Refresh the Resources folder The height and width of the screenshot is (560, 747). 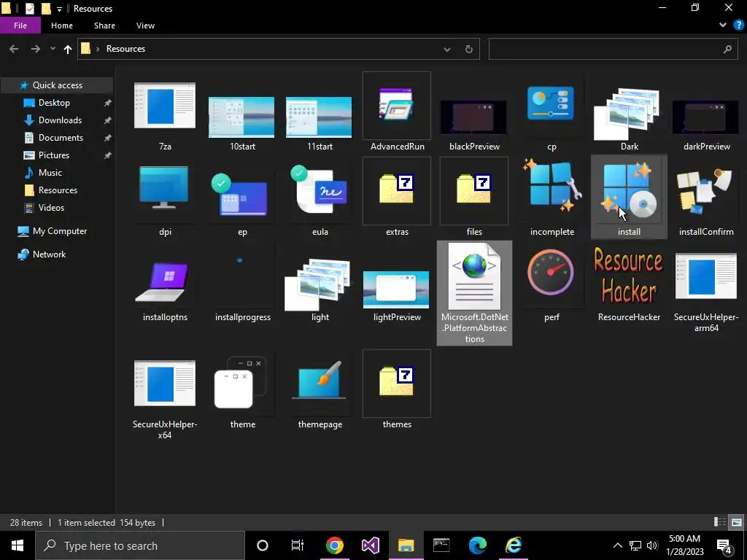click(469, 49)
